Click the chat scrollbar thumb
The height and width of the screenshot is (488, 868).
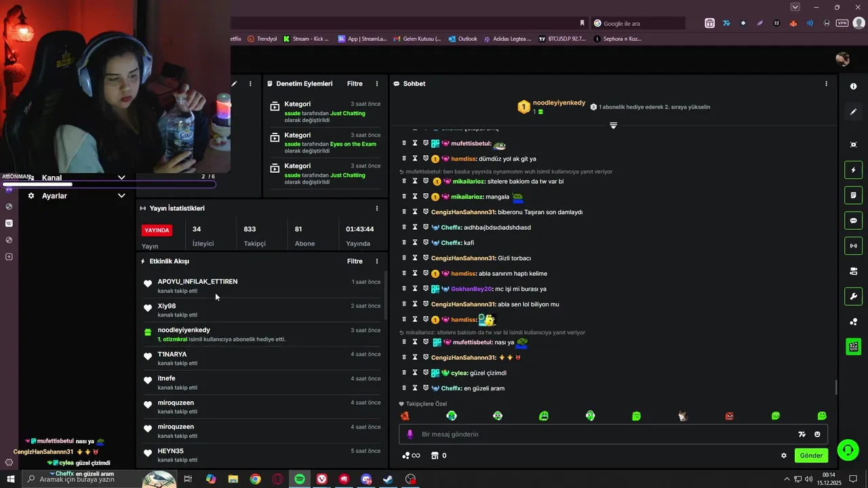(835, 388)
